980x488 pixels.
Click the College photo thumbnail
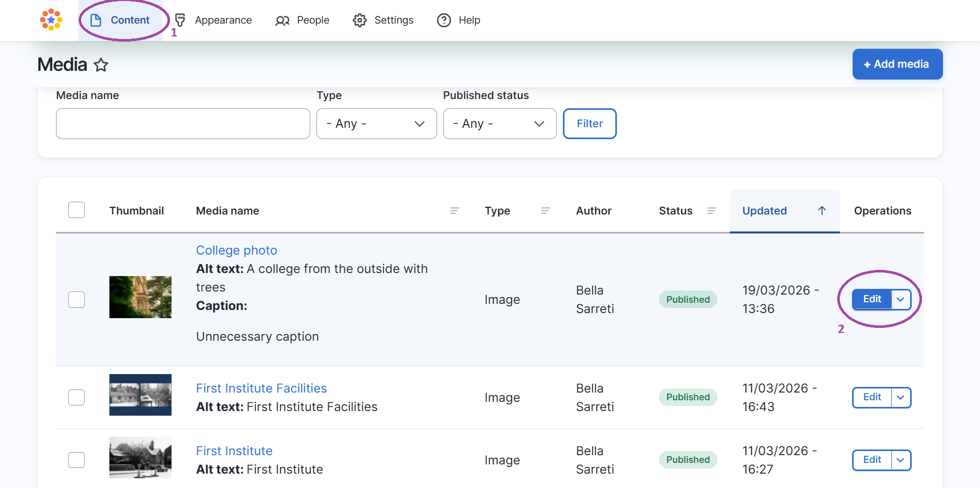[x=140, y=297]
